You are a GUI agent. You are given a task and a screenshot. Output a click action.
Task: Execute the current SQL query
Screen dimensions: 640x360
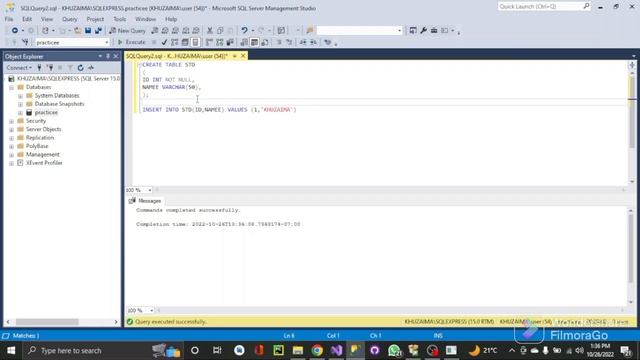[131, 42]
